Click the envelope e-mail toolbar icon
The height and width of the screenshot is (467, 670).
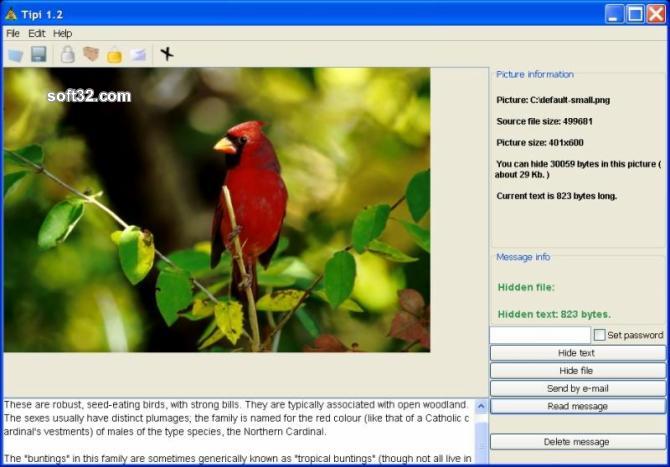coord(138,55)
